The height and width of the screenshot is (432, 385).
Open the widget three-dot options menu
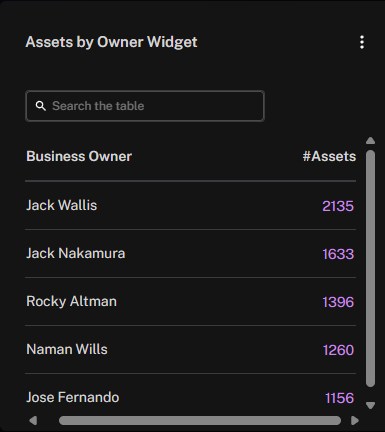tap(362, 42)
